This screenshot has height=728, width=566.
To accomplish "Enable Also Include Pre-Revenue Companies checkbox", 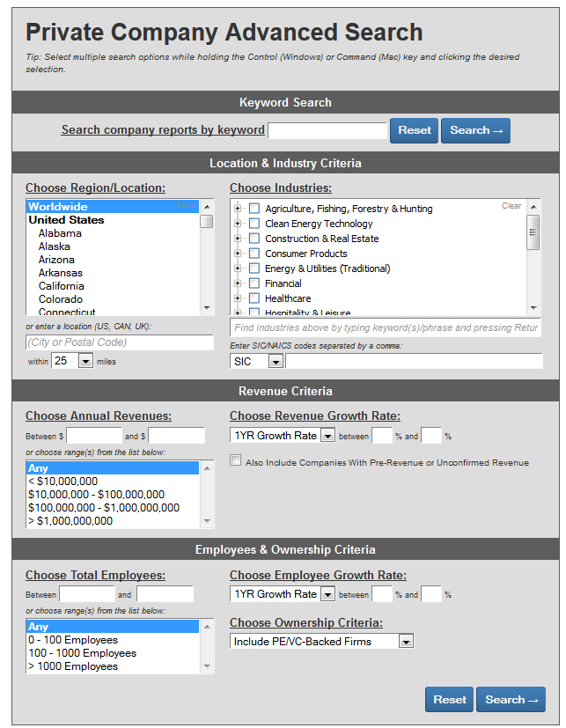I will [x=235, y=460].
